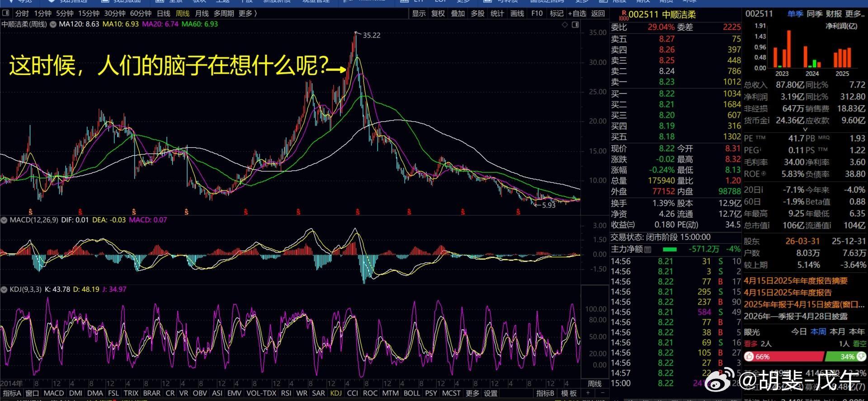Click the R 1000 margin badge beside 002511
The height and width of the screenshot is (401, 868).
pyautogui.click(x=623, y=15)
